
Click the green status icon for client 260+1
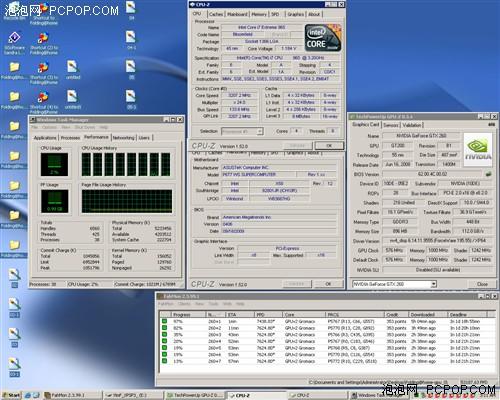[x=164, y=321]
